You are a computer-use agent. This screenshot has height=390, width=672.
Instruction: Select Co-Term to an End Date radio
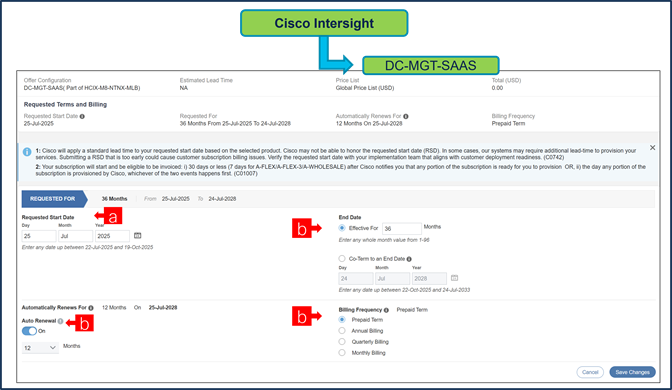(x=342, y=258)
